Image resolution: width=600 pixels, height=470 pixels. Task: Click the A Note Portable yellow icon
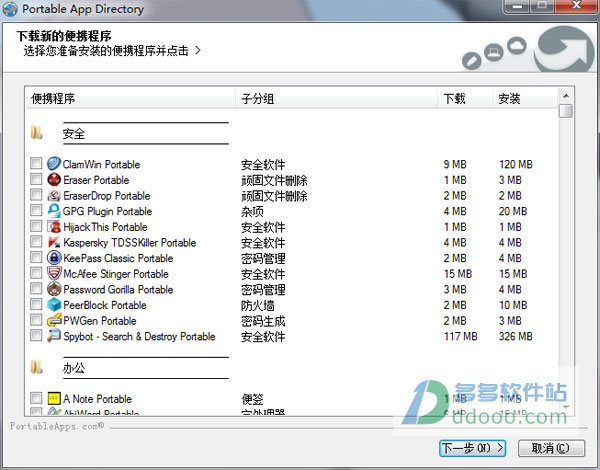[54, 398]
